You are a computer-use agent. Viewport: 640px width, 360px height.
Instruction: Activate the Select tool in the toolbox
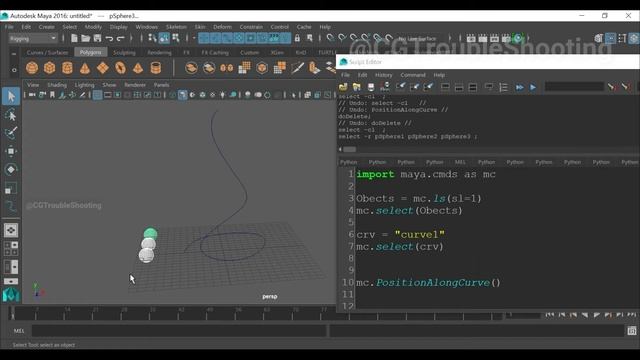pos(11,96)
